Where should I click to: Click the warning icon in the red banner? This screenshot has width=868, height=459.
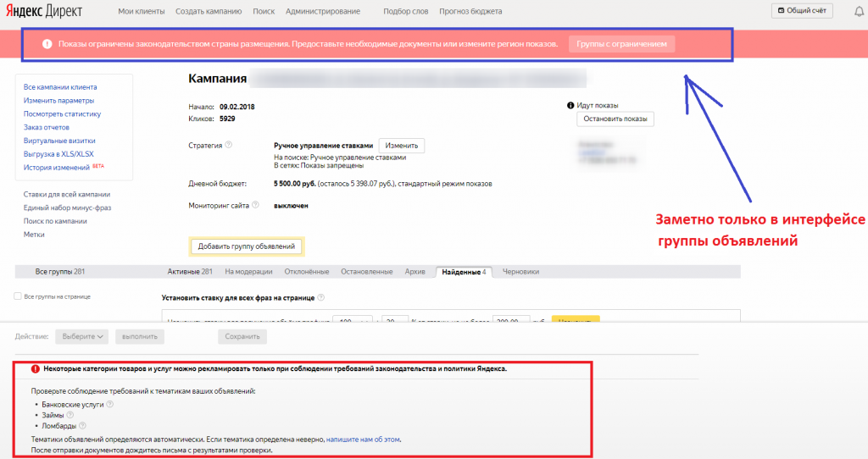47,44
